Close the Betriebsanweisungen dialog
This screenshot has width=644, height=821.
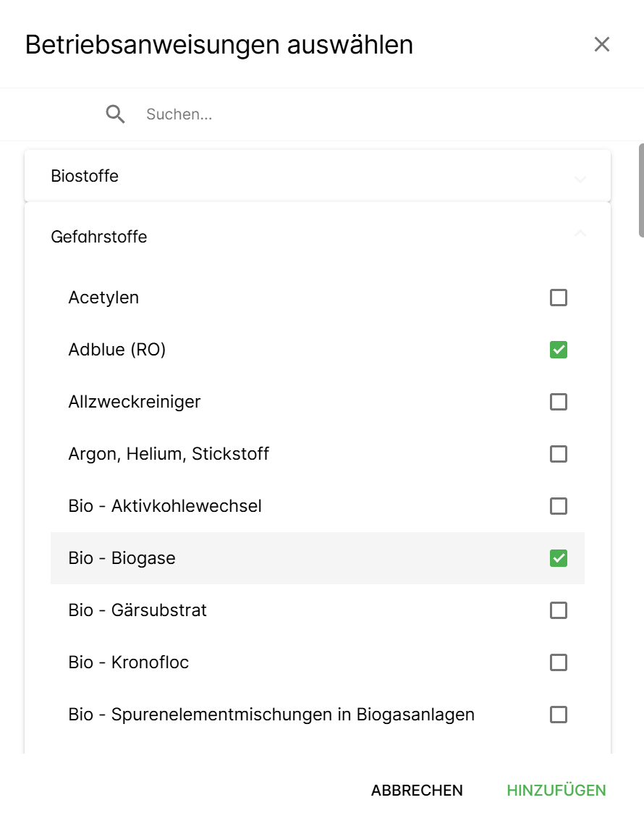(602, 44)
